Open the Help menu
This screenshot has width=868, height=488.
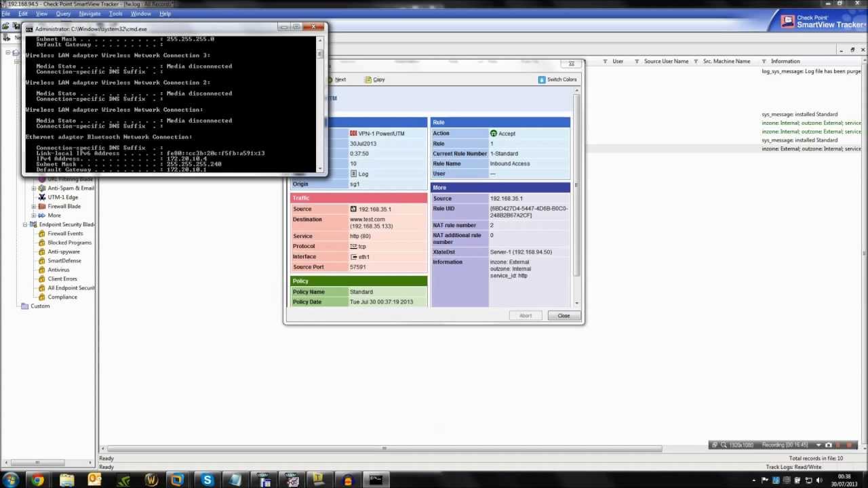click(x=165, y=14)
